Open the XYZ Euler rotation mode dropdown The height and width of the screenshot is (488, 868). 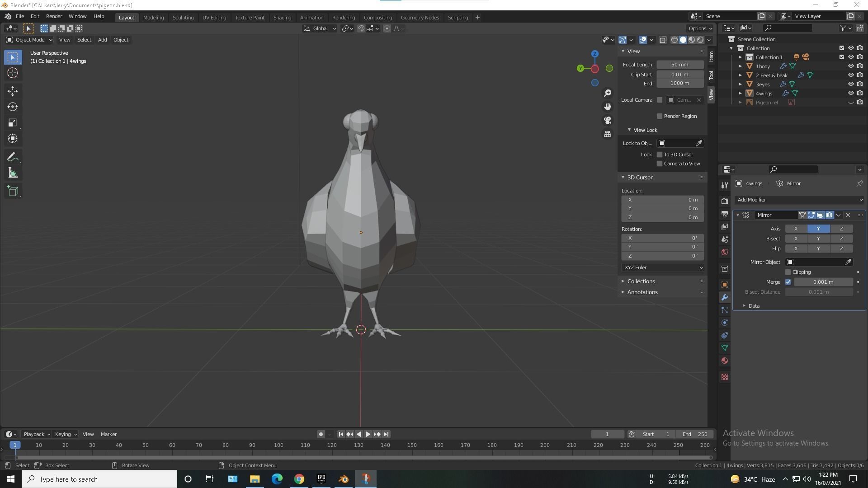click(662, 267)
